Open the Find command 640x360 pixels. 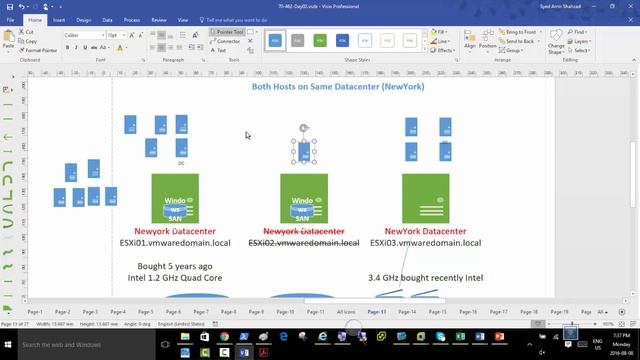(577, 32)
